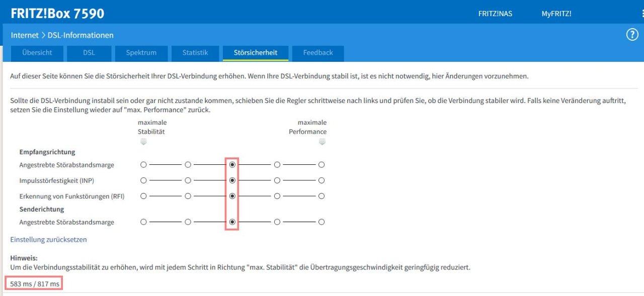
Task: Set Impulsstörfestigkeit (INP) to maximale Stabilität
Action: click(x=143, y=180)
